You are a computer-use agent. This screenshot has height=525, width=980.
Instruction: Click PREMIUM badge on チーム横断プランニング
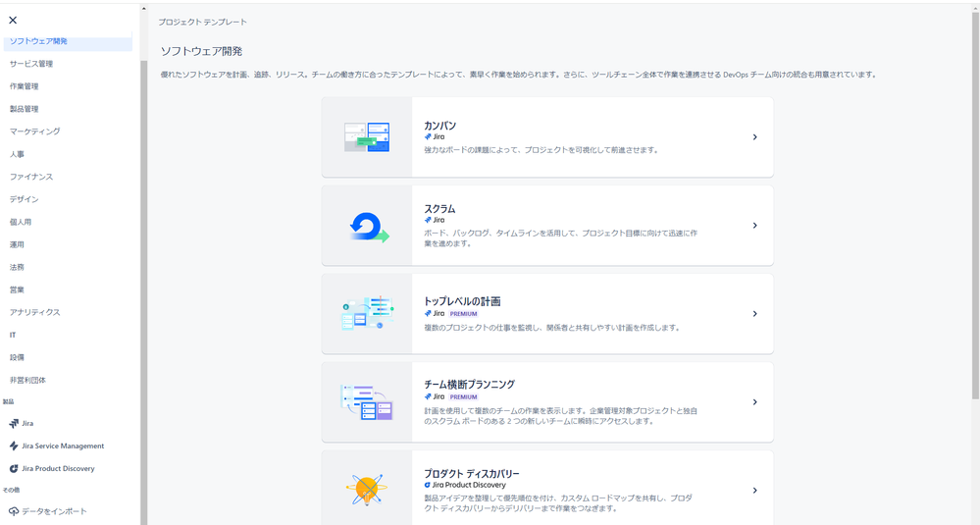(x=463, y=396)
